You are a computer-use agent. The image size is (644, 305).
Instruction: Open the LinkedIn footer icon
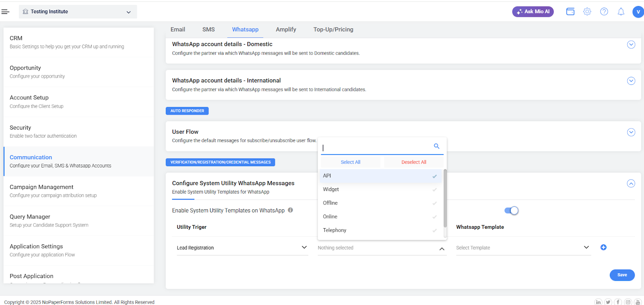(598, 302)
